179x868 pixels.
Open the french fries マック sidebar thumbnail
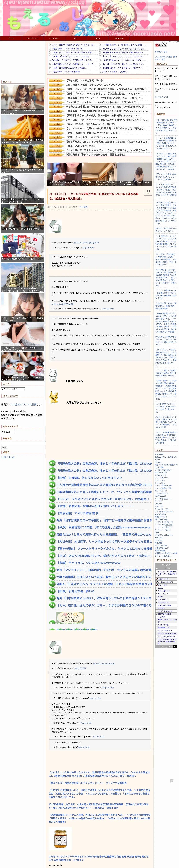tap(23, 129)
